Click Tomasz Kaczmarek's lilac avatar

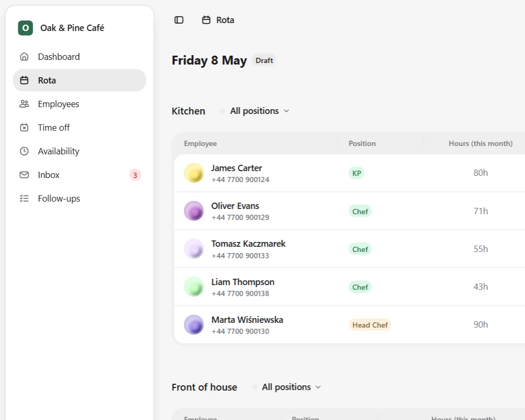click(x=194, y=248)
